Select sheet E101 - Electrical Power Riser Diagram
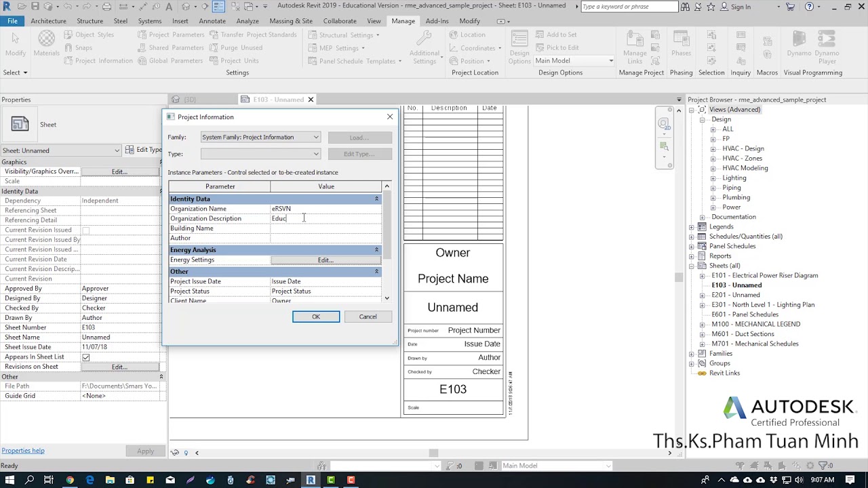This screenshot has height=488, width=868. click(764, 275)
